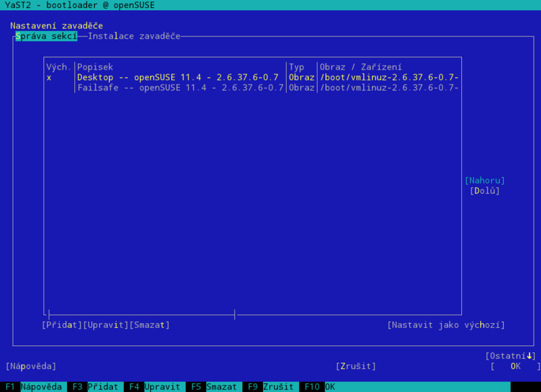The image size is (541, 392).
Task: Click F10 OK in function key bar
Action: [x=319, y=387]
